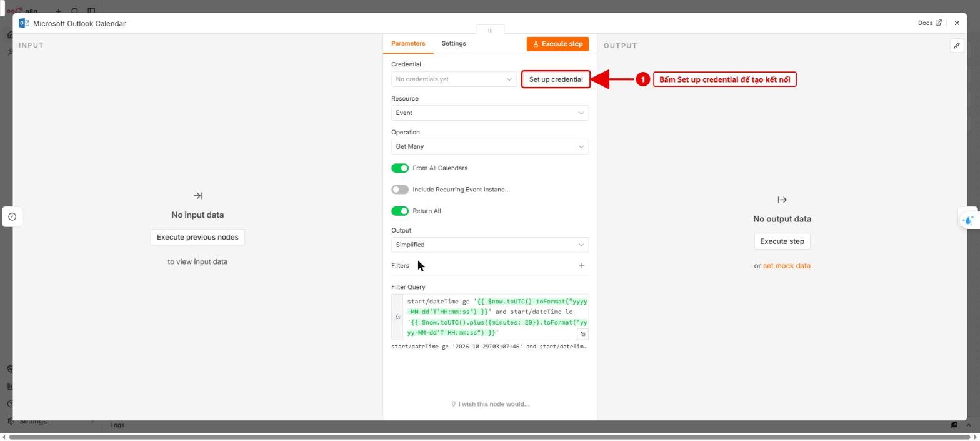Close the Outlook Calendar node panel
This screenshot has height=441, width=980.
click(956, 23)
